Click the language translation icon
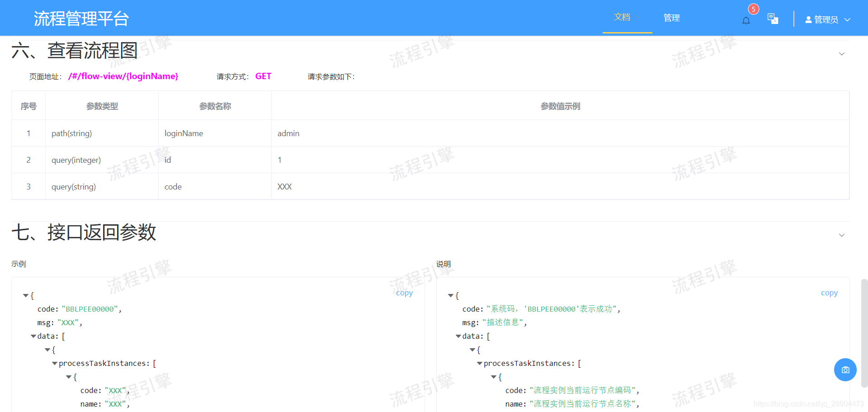868x412 pixels. pos(773,19)
